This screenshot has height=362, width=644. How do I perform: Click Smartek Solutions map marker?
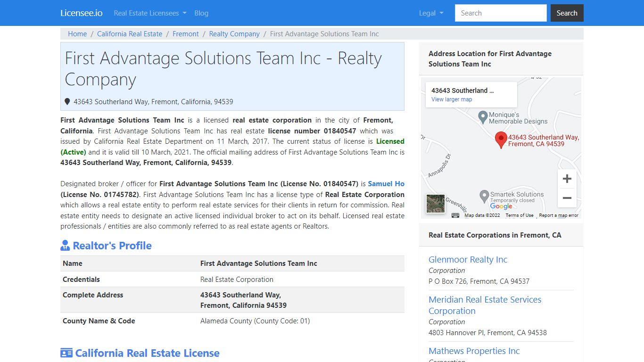click(484, 196)
